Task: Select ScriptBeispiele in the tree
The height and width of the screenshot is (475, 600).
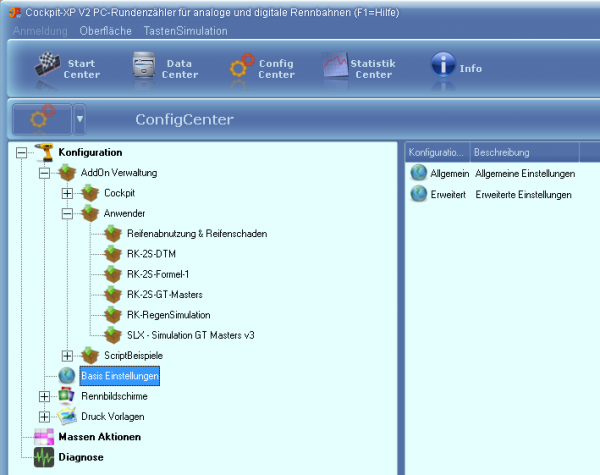Action: 134,355
